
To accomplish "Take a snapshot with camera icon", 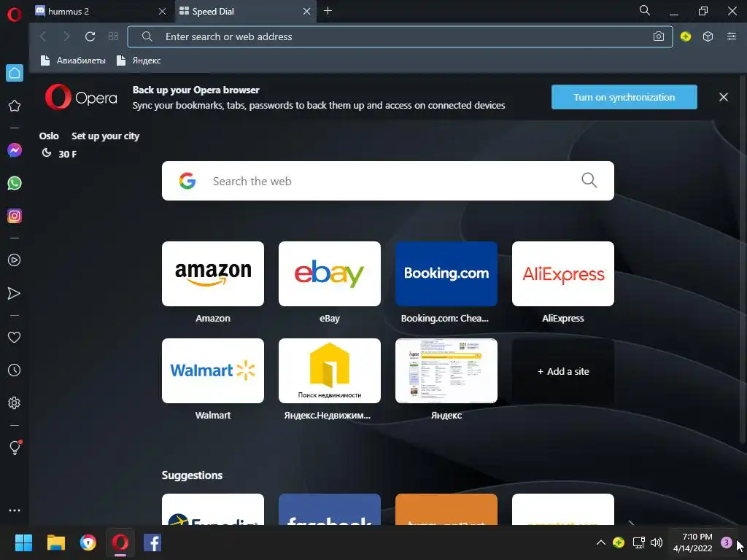I will pos(659,36).
